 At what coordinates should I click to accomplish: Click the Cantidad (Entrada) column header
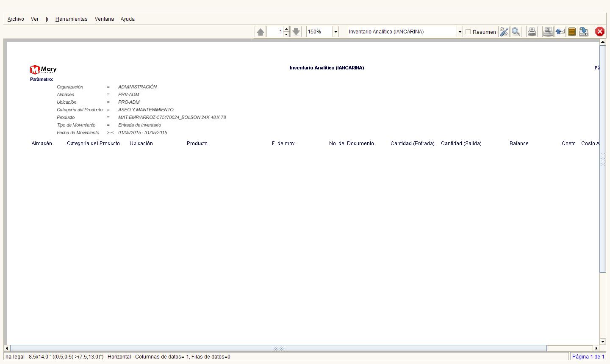(x=413, y=143)
